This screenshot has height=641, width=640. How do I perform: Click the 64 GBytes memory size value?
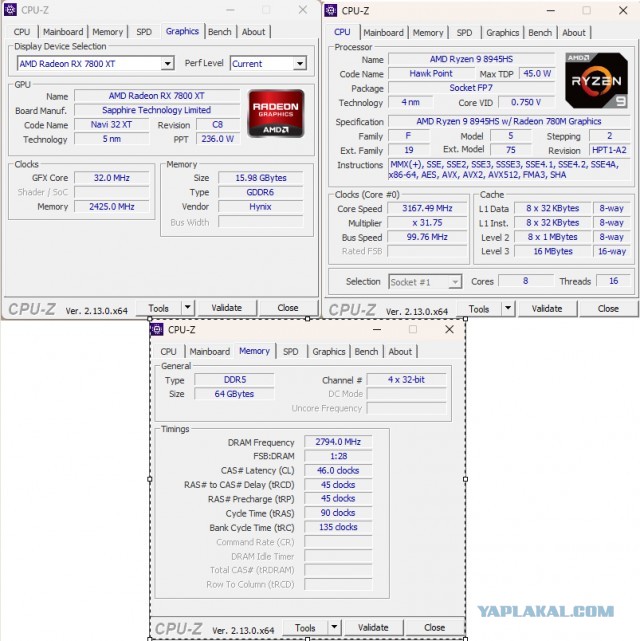234,394
